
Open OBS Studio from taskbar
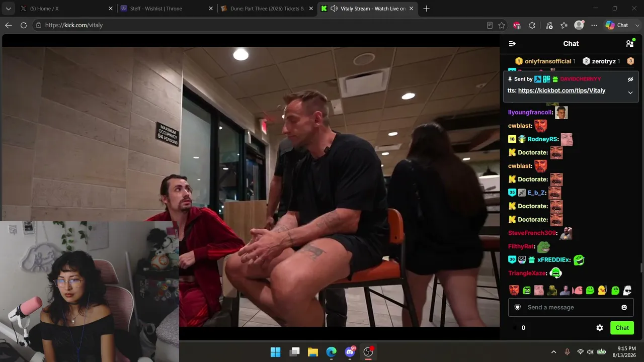369,352
